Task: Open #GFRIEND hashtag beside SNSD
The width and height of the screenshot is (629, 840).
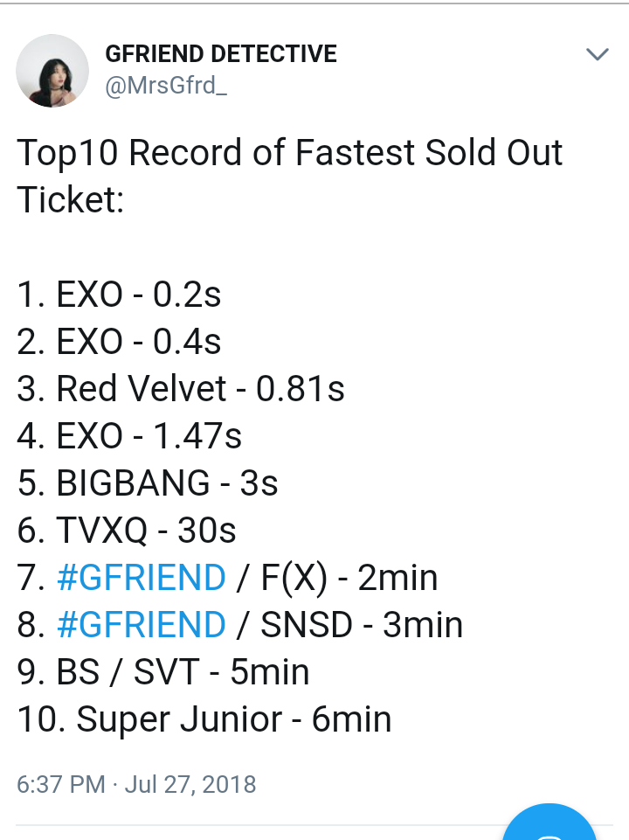Action: pos(142,625)
